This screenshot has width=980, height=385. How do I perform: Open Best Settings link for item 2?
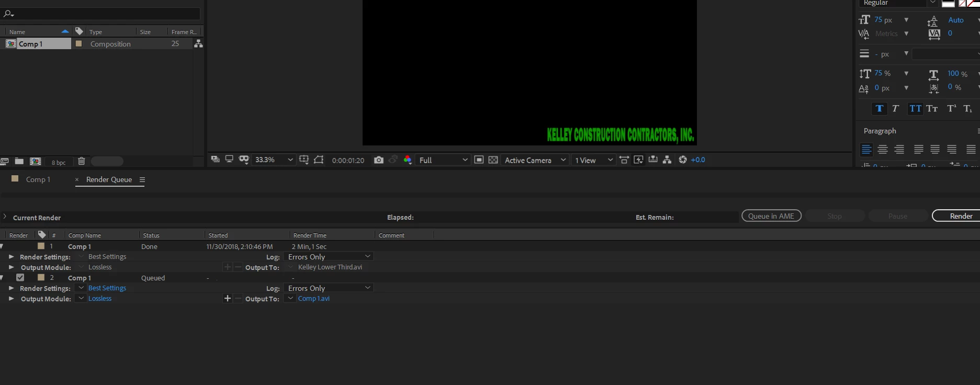click(107, 288)
